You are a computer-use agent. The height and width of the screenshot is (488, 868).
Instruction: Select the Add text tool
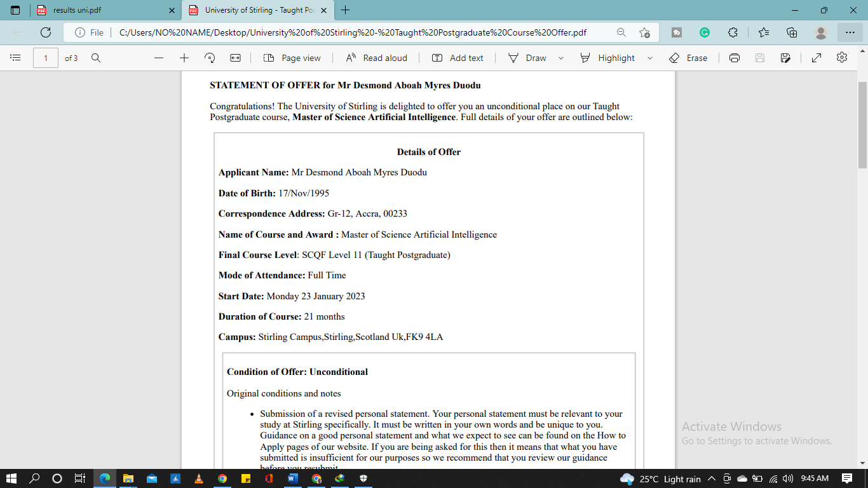click(458, 58)
